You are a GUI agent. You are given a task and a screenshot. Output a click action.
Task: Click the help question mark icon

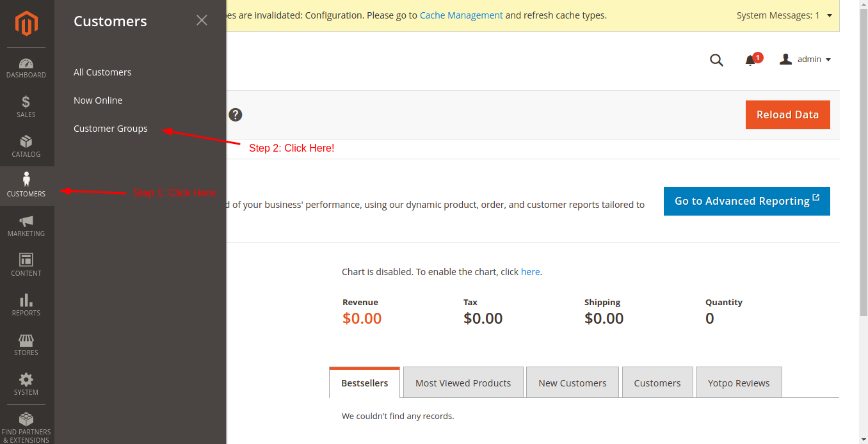pyautogui.click(x=236, y=115)
